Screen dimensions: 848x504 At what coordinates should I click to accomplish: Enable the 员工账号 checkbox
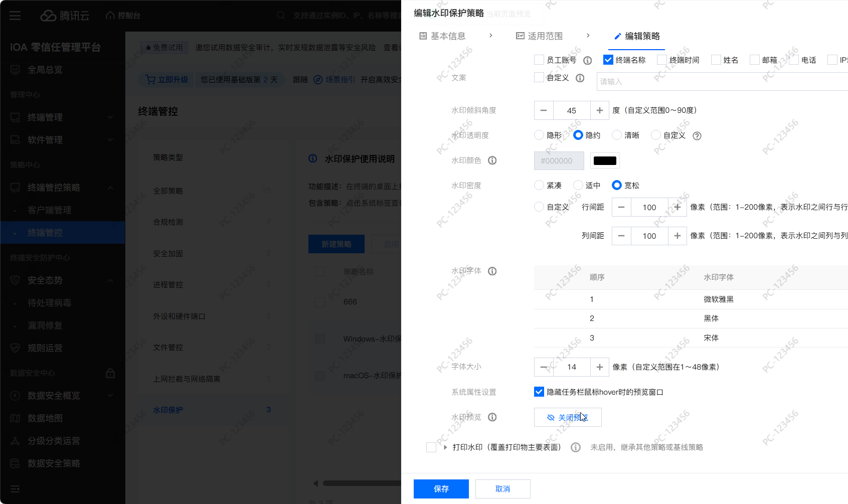click(539, 60)
